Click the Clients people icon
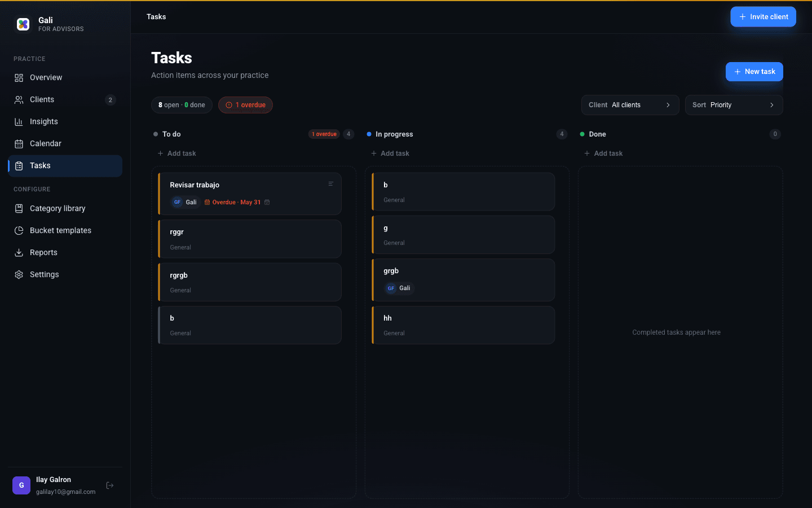Screen dimensions: 812x508 point(19,100)
